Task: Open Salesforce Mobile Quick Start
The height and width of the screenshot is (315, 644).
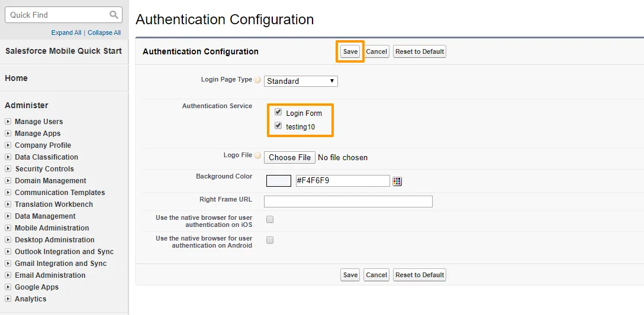Action: (x=63, y=51)
